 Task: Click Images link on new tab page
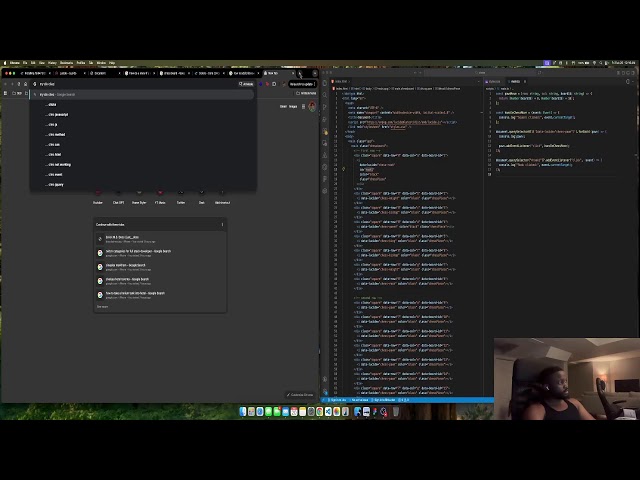(293, 107)
